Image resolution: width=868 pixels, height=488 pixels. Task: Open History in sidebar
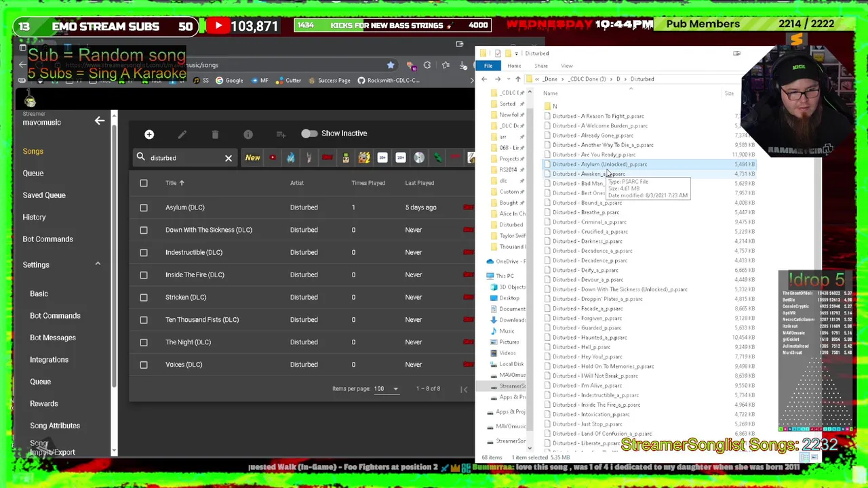coord(34,217)
